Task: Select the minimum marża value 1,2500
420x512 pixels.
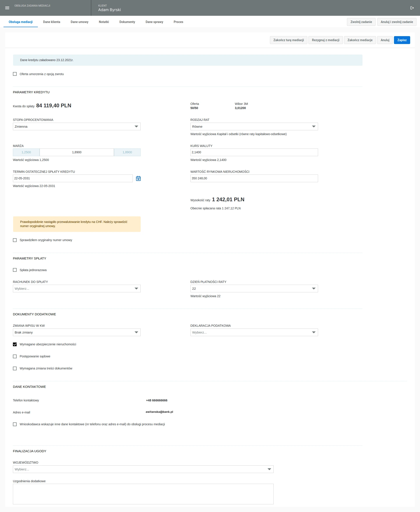Action: (x=26, y=152)
